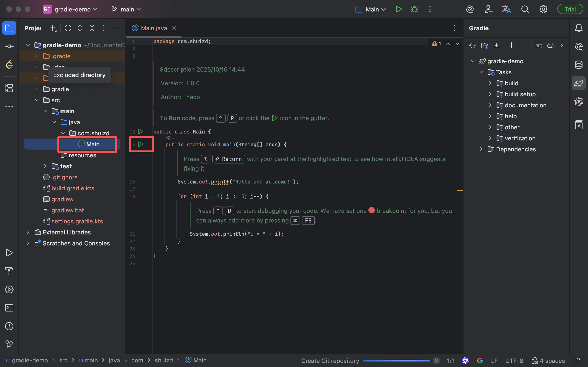Toggle Gradle offline mode icon
This screenshot has height=367, width=588.
[x=551, y=45]
